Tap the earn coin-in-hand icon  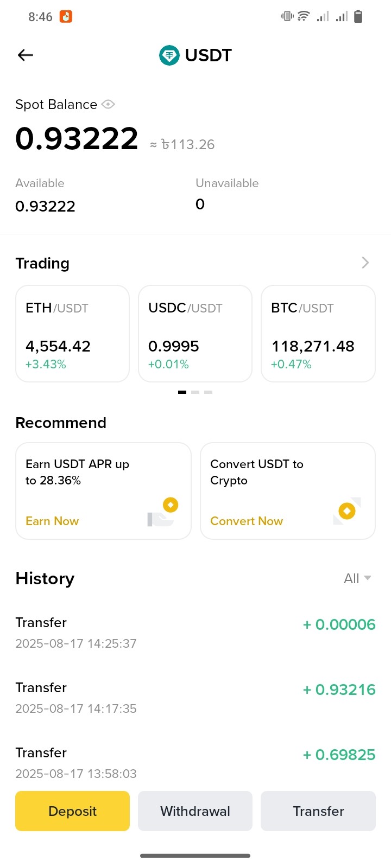pyautogui.click(x=162, y=512)
